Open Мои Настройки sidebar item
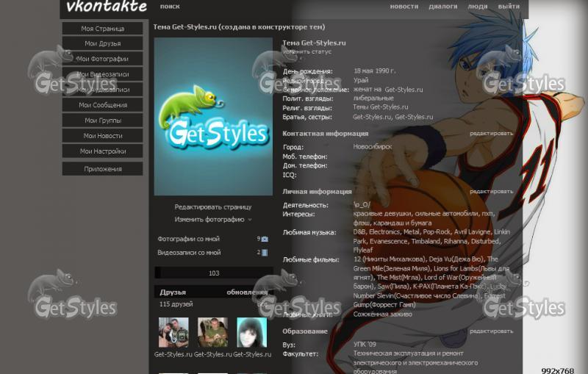Screen dimensions: 588x374 (x=102, y=151)
